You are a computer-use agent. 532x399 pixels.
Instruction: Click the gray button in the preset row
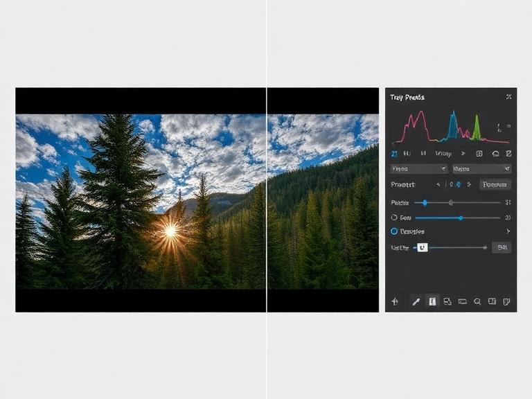click(x=495, y=184)
